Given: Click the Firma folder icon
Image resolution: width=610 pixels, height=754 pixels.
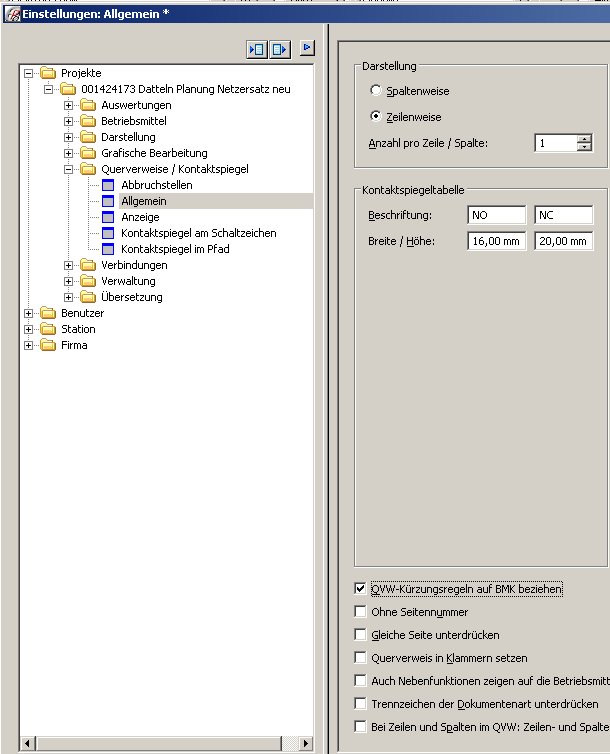Looking at the screenshot, I should (48, 345).
